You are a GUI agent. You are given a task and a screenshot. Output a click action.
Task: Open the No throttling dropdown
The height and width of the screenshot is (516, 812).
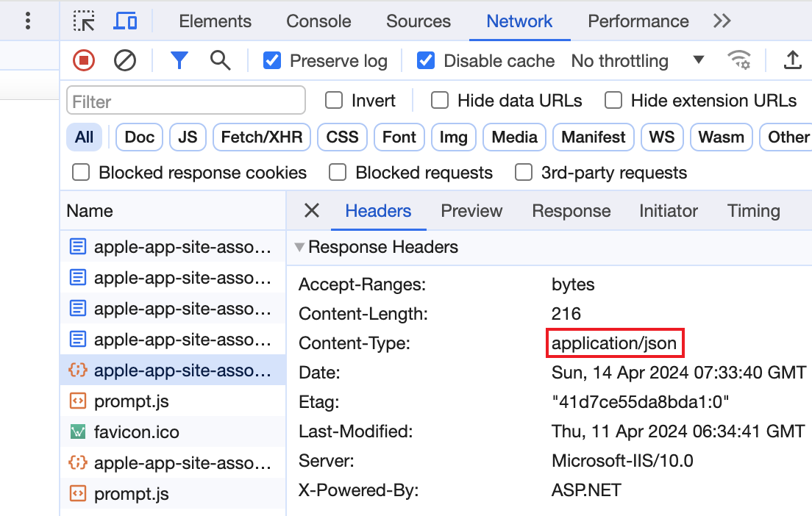click(x=638, y=60)
